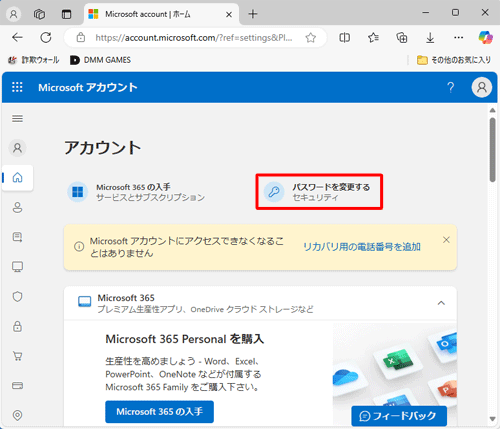500x429 pixels.
Task: Click the blue Microsoft 365 の入手 button
Action: click(159, 412)
